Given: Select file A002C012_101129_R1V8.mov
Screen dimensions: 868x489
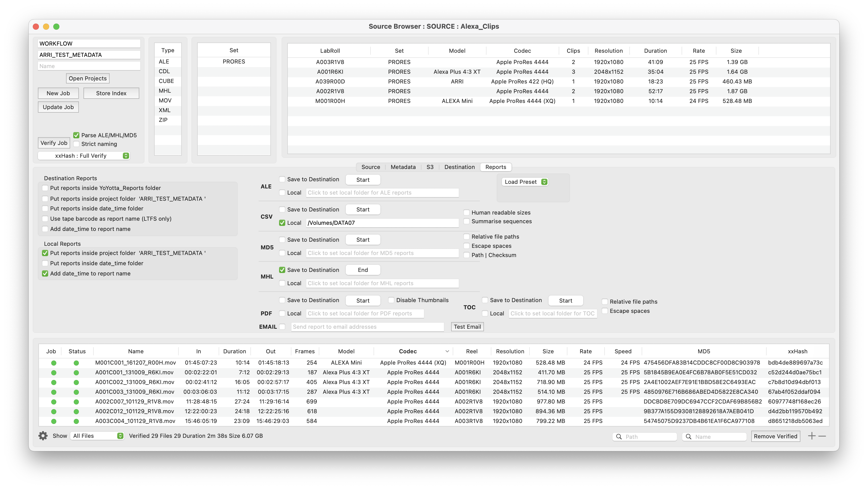Looking at the screenshot, I should tap(434, 411).
